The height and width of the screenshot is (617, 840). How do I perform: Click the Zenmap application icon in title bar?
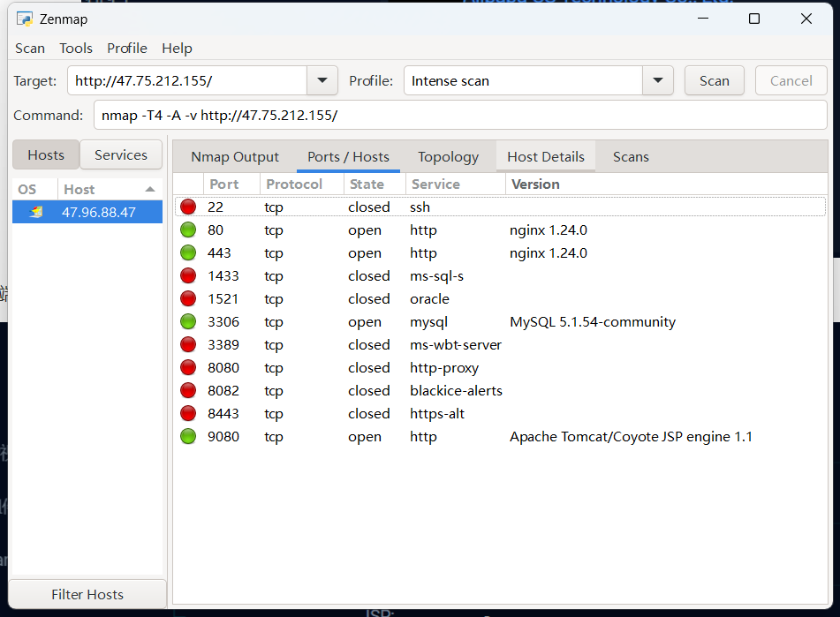[x=25, y=19]
